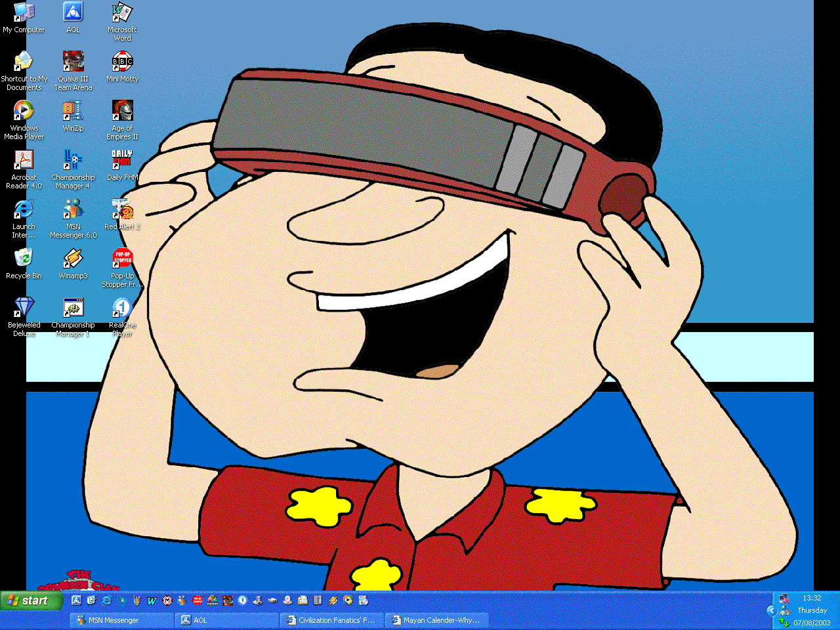Image resolution: width=840 pixels, height=630 pixels.
Task: Switch to the AOL taskbar button
Action: [227, 620]
